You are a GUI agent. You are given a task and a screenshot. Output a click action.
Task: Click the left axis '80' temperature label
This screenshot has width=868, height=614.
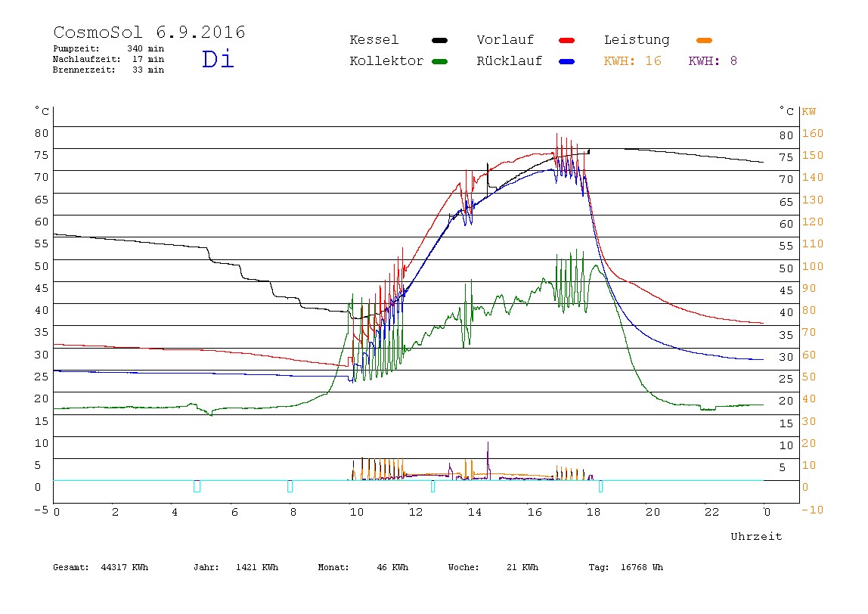click(x=42, y=133)
